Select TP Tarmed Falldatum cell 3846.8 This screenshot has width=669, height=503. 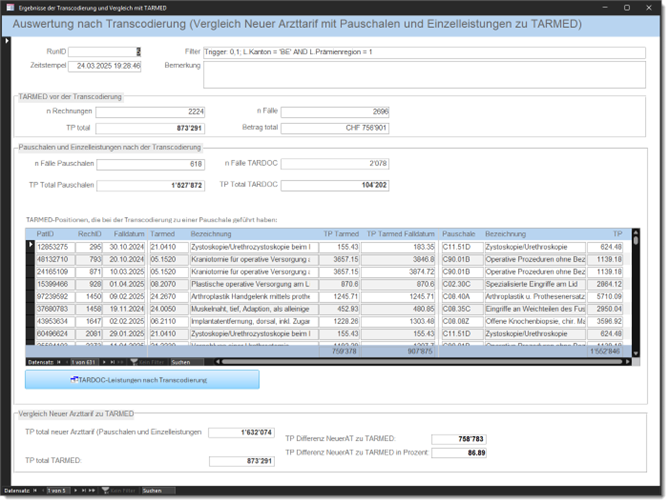click(x=398, y=259)
